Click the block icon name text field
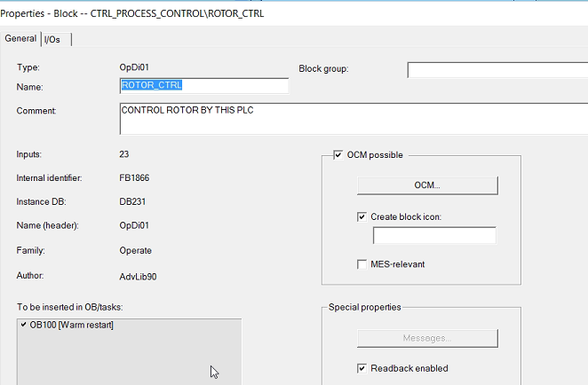The image size is (588, 385). 433,236
